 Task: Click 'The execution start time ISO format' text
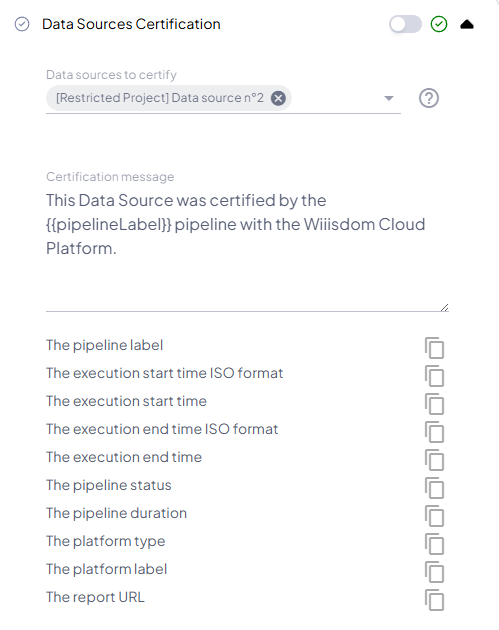(164, 373)
